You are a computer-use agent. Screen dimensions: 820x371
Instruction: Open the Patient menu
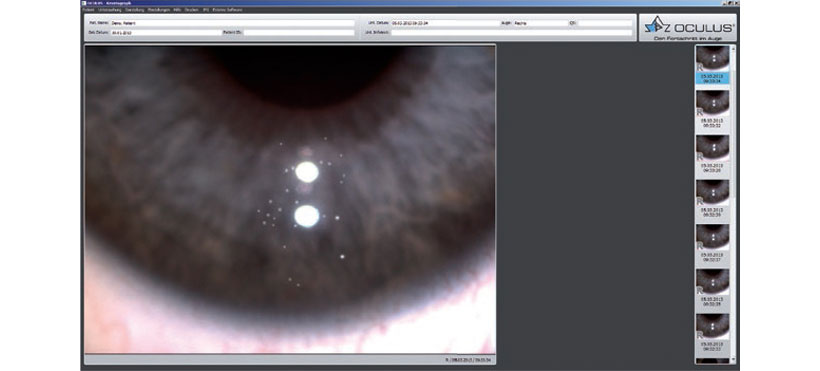[x=88, y=10]
